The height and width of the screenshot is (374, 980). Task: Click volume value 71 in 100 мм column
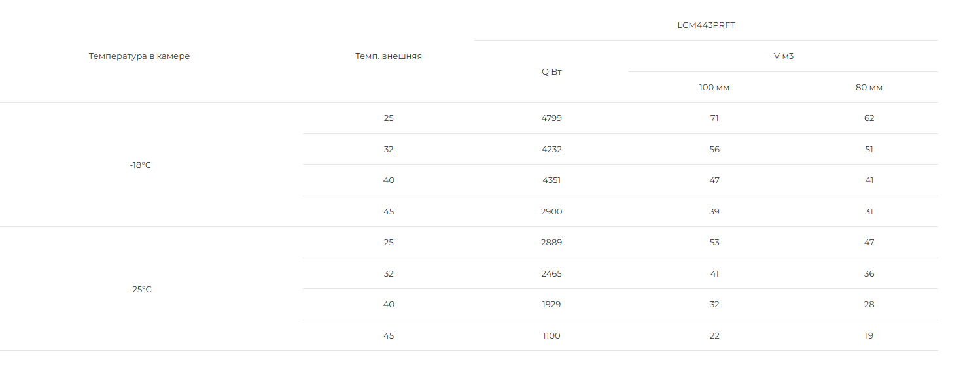(714, 118)
